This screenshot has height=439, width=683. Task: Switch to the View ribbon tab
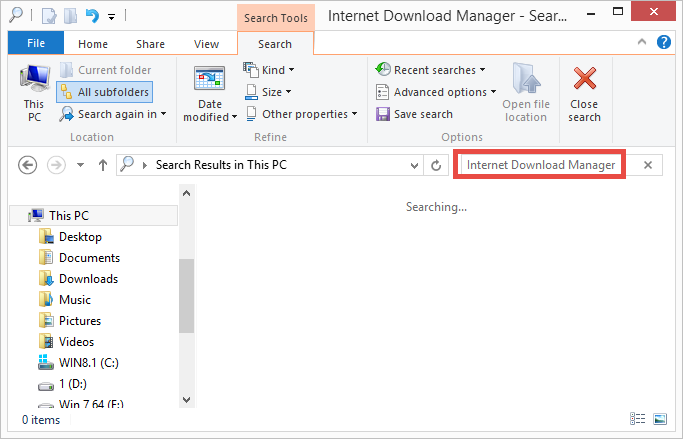point(206,44)
